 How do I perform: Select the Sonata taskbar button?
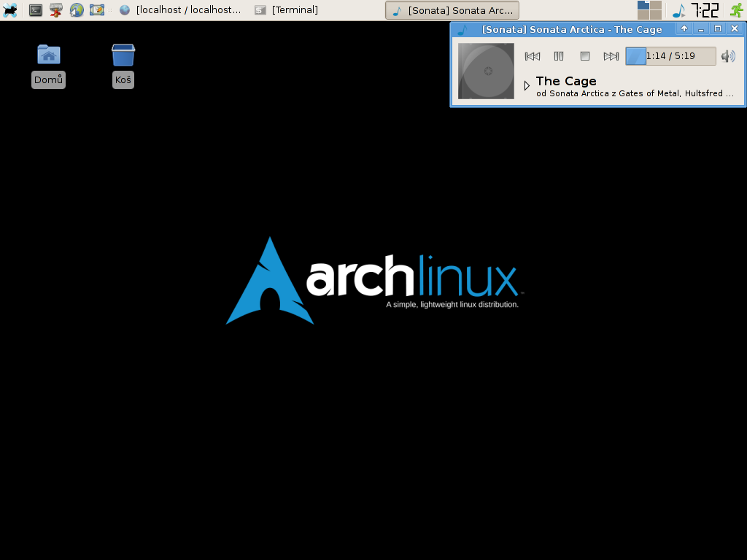[452, 10]
